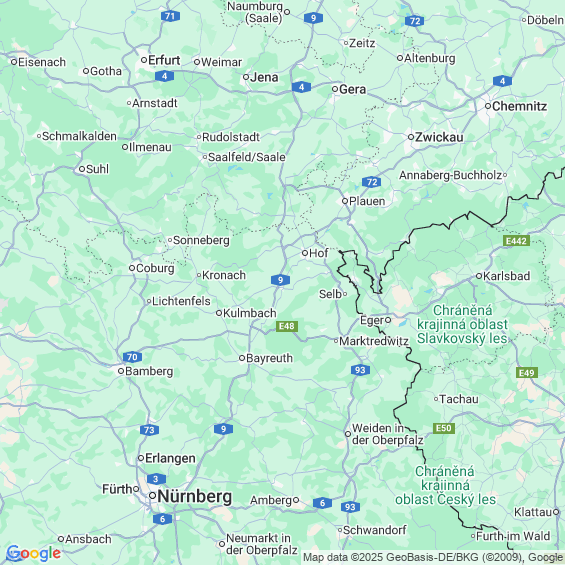
Task: Select the Erfurt city marker
Action: (x=144, y=60)
